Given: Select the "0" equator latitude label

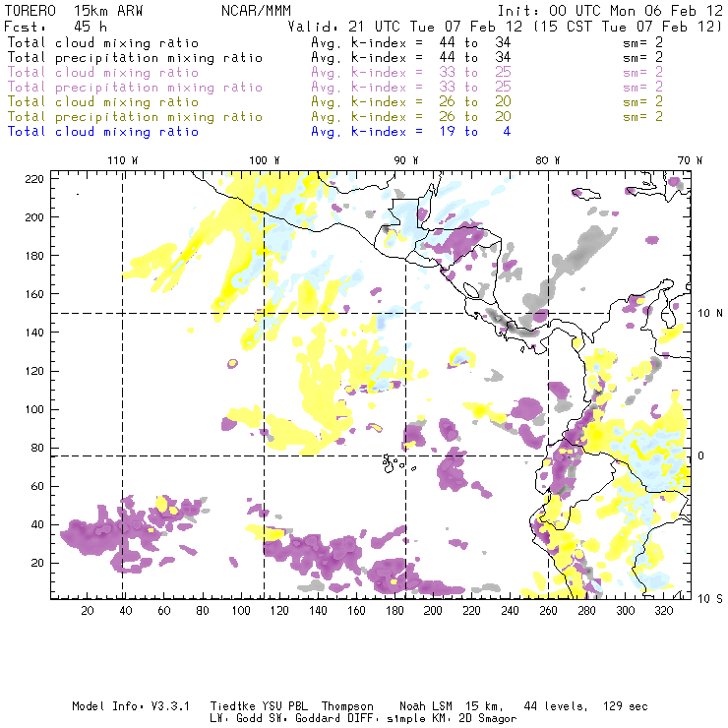Looking at the screenshot, I should click(x=701, y=455).
